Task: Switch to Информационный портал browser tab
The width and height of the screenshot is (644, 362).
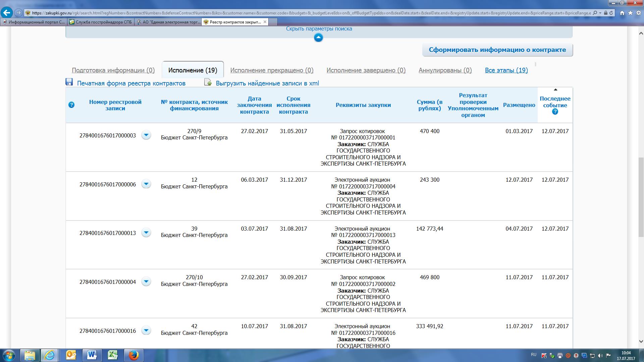Action: [34, 22]
